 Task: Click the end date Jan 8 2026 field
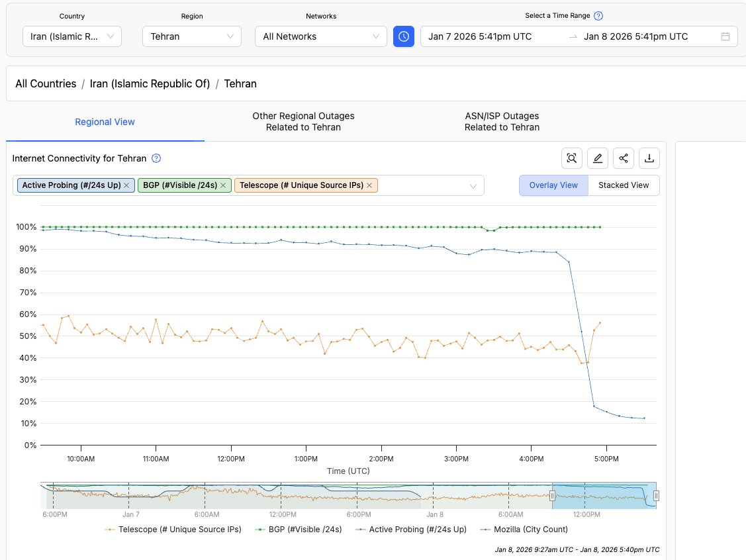[x=635, y=36]
